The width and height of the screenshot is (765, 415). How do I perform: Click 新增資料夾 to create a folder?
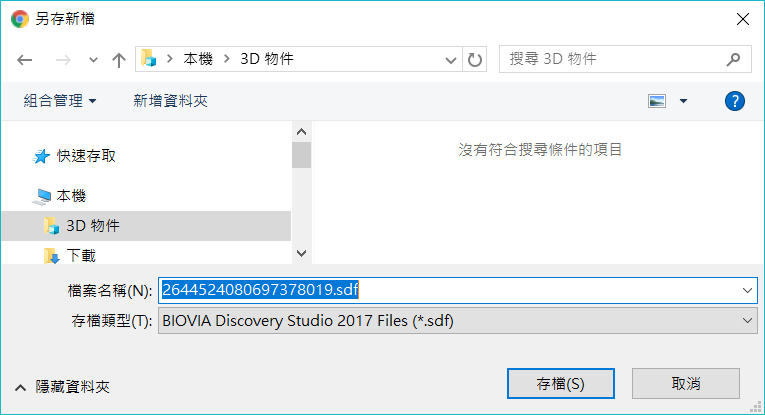pyautogui.click(x=170, y=101)
